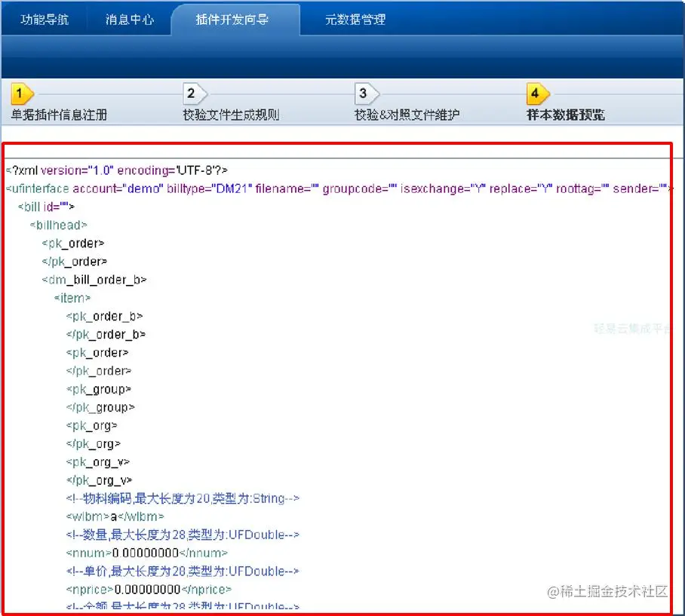Click the closing </pk_group> tag
The width and height of the screenshot is (685, 616).
[x=100, y=407]
